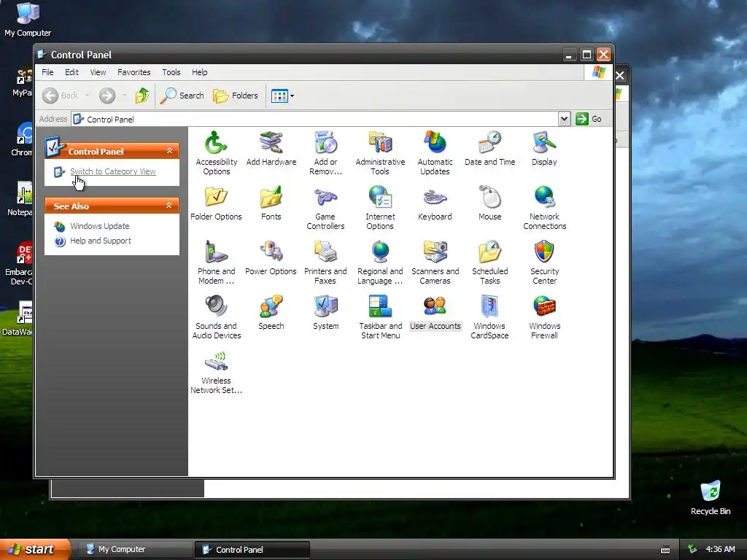Expand the address bar dropdown arrow
The width and height of the screenshot is (747, 560).
click(564, 119)
